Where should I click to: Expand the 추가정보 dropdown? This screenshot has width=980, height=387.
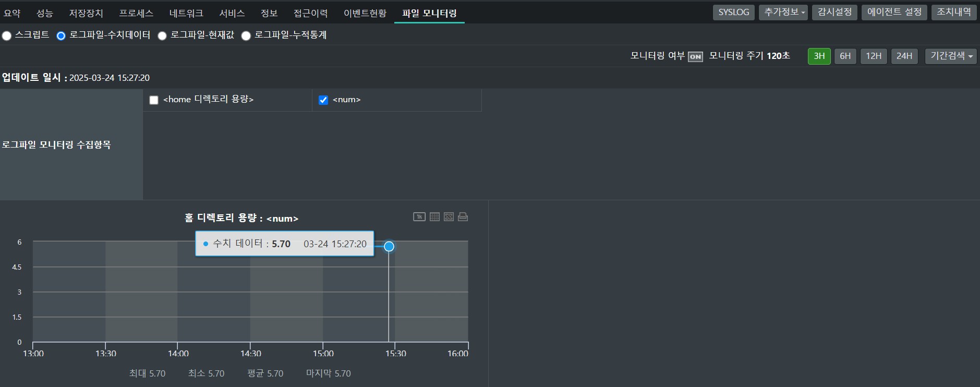coord(783,13)
